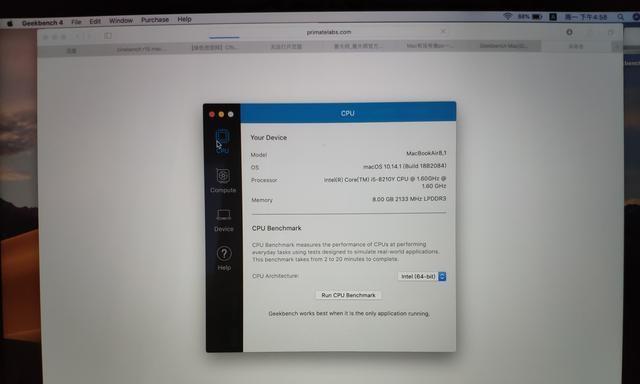Open the Window menu
The width and height of the screenshot is (640, 384).
[121, 20]
